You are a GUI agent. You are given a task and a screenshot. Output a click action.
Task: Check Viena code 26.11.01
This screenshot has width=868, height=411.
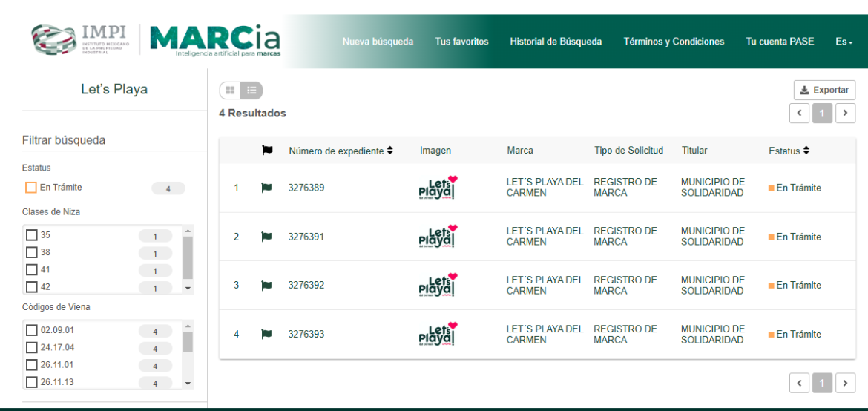click(32, 365)
